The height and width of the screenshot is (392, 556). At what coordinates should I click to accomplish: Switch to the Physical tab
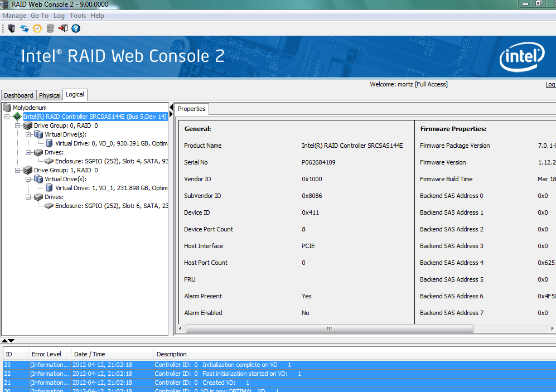point(50,95)
